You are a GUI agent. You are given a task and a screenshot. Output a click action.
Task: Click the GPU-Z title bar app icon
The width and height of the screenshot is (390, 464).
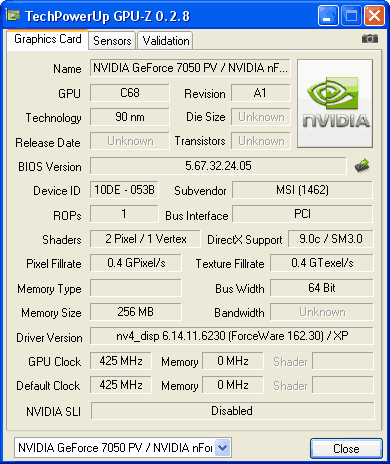pyautogui.click(x=13, y=15)
